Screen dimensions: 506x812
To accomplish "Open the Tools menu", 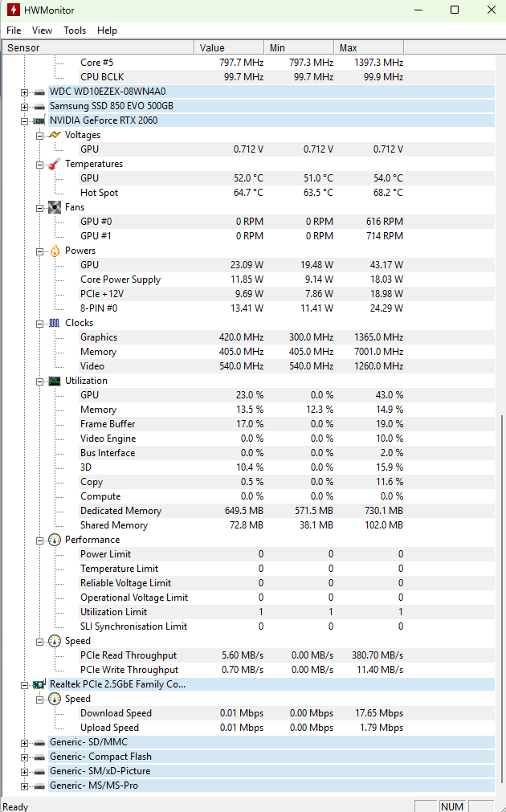I will click(x=75, y=31).
